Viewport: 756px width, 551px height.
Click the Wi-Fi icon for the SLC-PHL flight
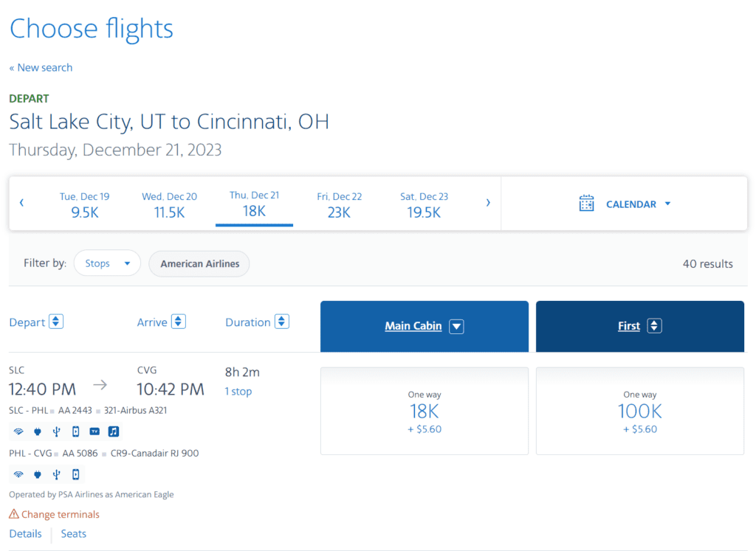(18, 432)
